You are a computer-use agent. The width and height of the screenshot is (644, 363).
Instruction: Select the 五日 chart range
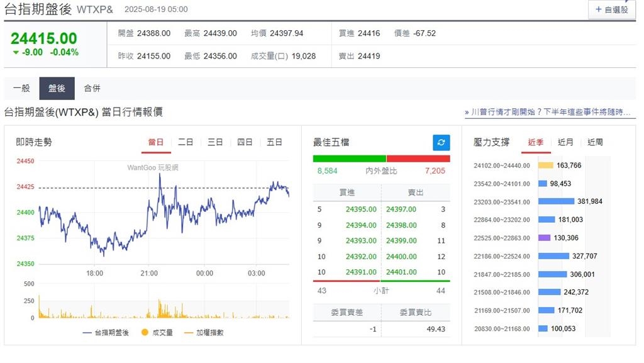274,142
